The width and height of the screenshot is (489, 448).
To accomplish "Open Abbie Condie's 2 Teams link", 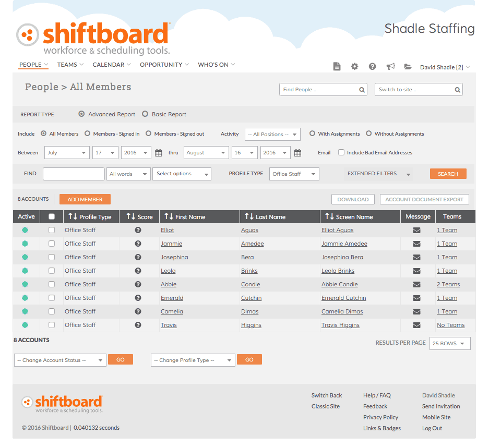I will point(448,285).
